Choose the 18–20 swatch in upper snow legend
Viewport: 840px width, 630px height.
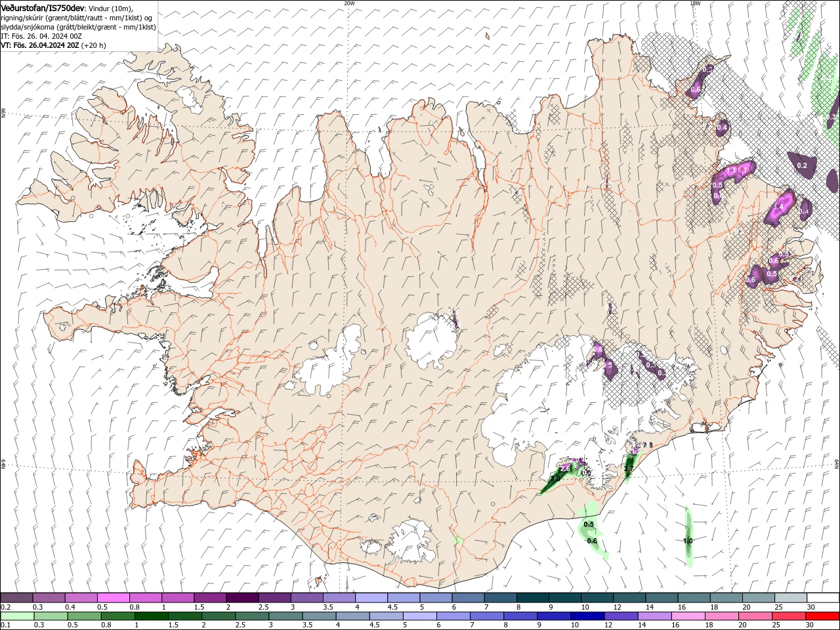click(x=726, y=597)
